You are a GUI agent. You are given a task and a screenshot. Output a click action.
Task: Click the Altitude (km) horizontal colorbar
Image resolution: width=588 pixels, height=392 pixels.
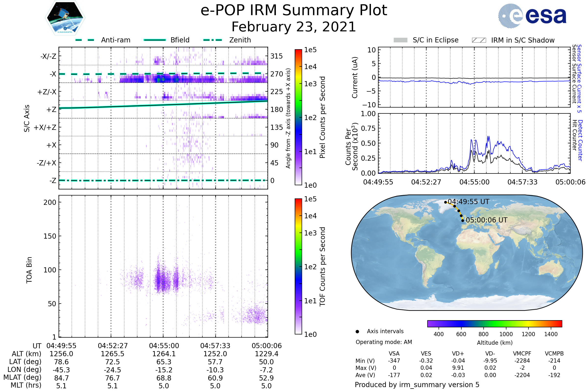pos(495,324)
